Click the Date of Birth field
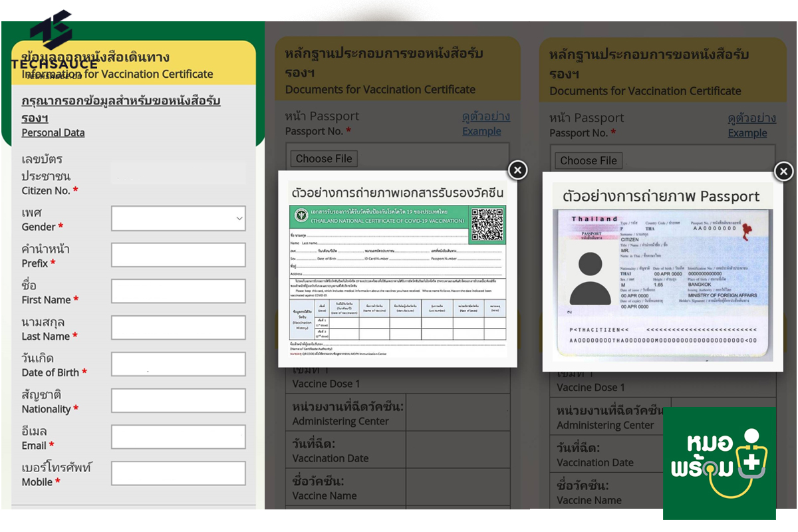Image resolution: width=798 pixels, height=532 pixels. (x=178, y=364)
